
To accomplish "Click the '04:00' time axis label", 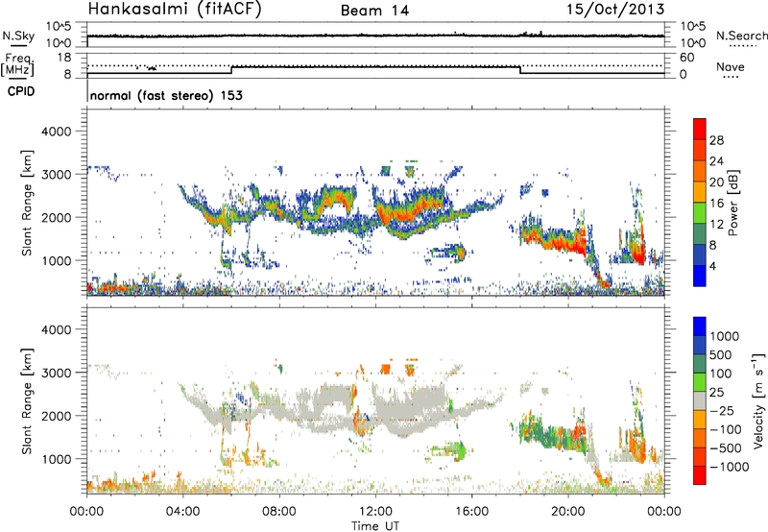I will [183, 512].
